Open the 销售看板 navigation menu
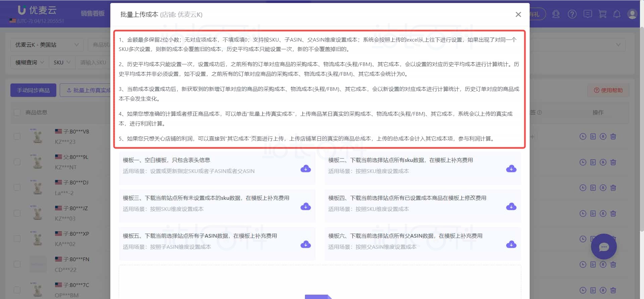644x299 pixels. pyautogui.click(x=93, y=13)
